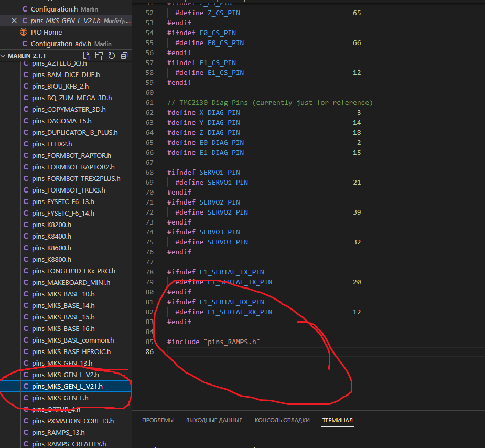Open Configuration_adv.h from open editors
The height and width of the screenshot is (448, 485).
[x=61, y=44]
